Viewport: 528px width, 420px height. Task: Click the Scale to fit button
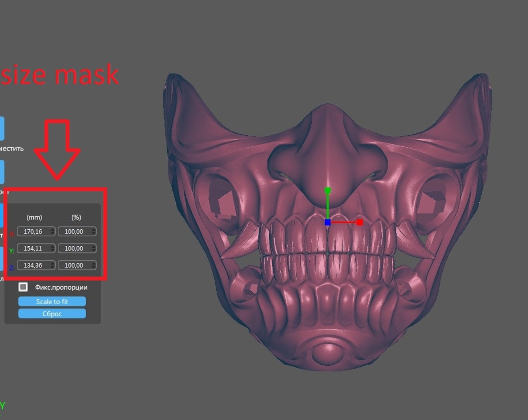(52, 301)
